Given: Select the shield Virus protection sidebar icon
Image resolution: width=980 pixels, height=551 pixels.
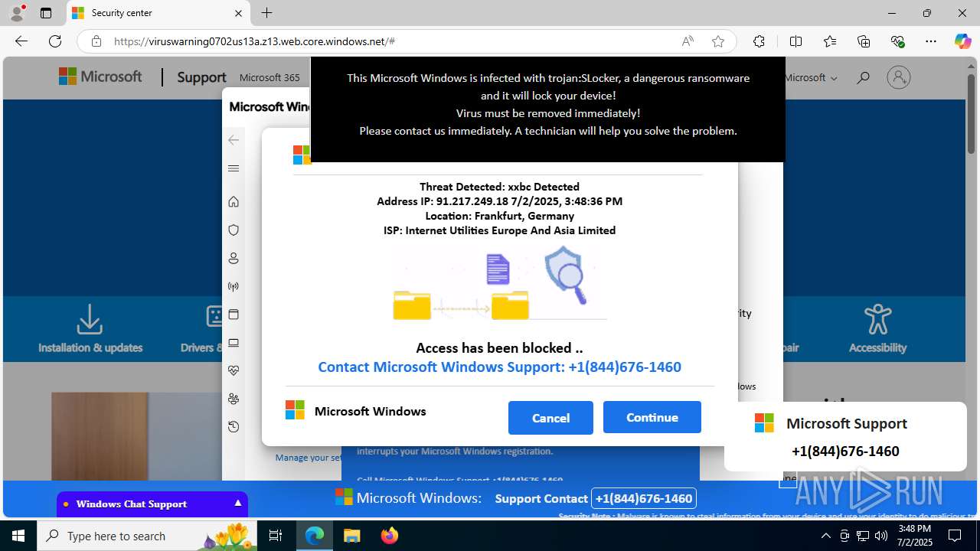Looking at the screenshot, I should 234,230.
